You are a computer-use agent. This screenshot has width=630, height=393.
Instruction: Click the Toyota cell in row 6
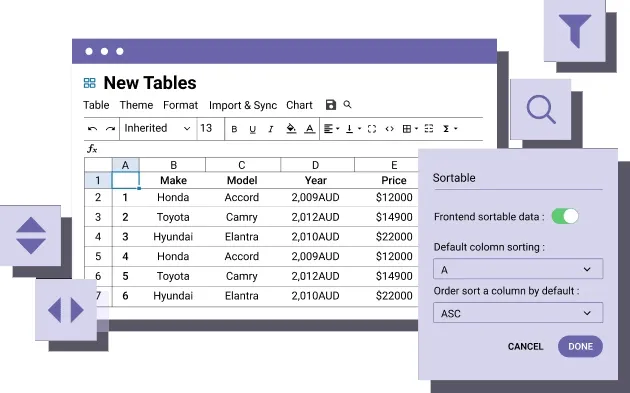[173, 276]
